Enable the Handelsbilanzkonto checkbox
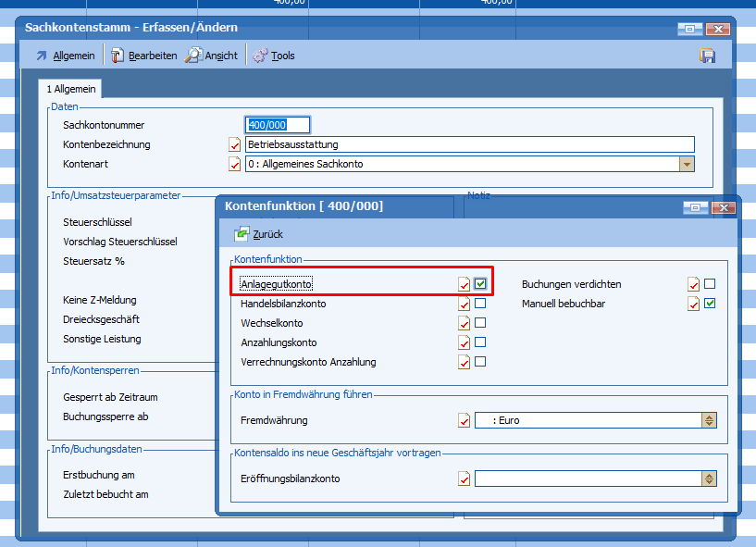This screenshot has height=547, width=756. pos(480,304)
